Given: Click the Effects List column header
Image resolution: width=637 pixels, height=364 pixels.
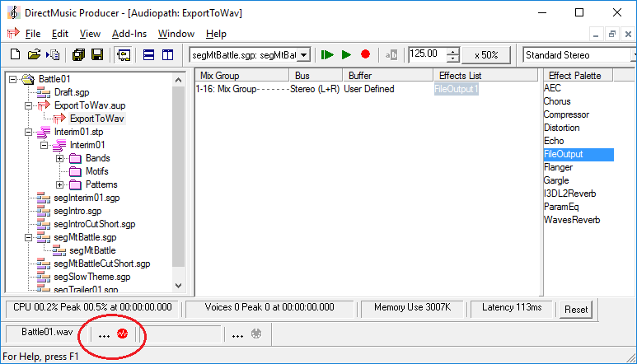Looking at the screenshot, I should [485, 76].
